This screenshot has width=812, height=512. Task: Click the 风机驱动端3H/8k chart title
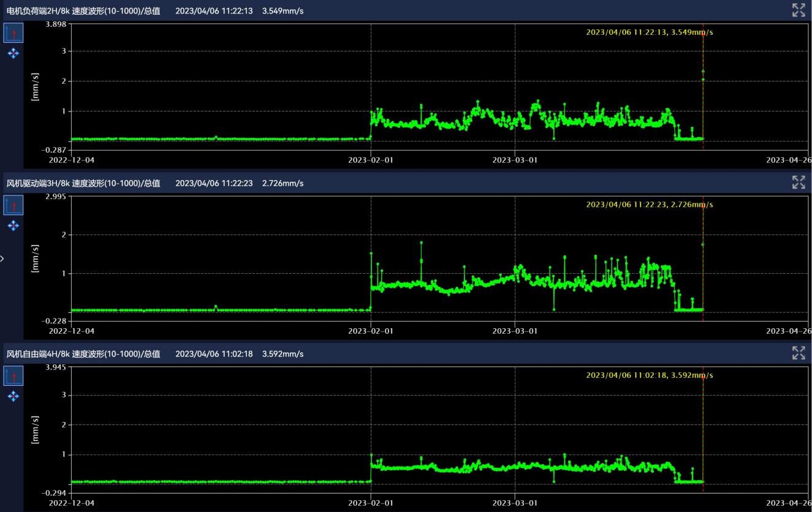point(83,183)
